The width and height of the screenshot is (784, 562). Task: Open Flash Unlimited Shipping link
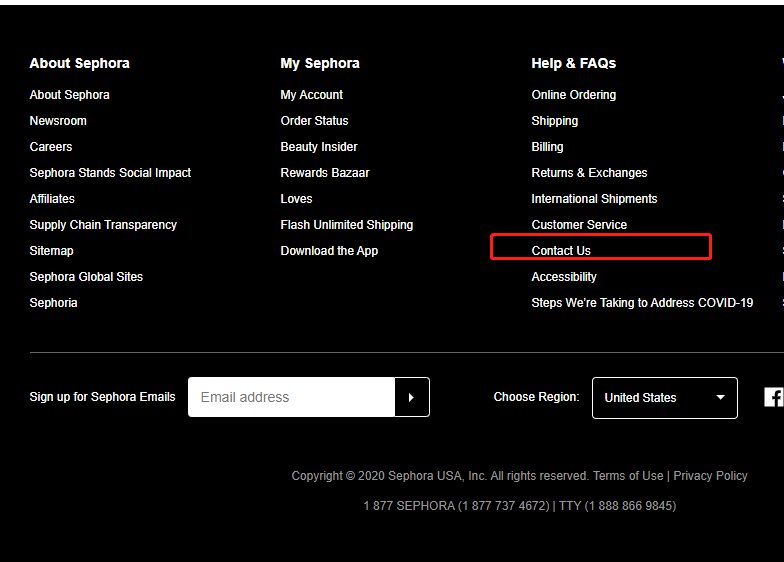pos(347,225)
